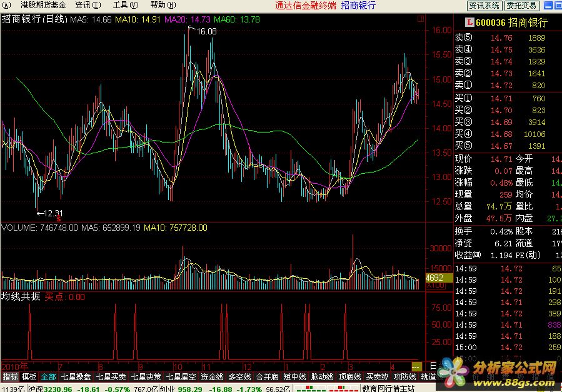Click the 委托交易 button
The width and height of the screenshot is (562, 392).
click(x=522, y=6)
